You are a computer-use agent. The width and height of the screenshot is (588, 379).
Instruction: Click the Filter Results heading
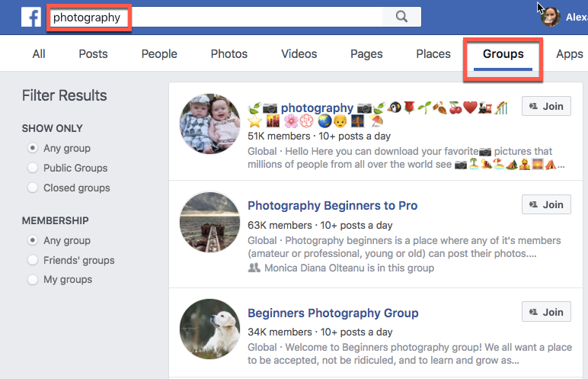(65, 95)
